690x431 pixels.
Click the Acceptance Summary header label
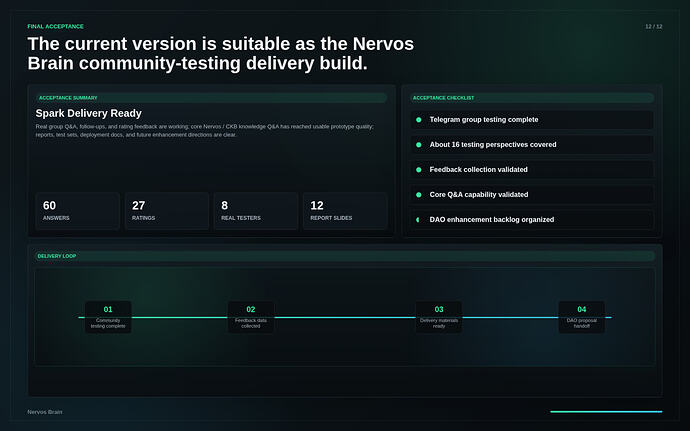[x=68, y=98]
